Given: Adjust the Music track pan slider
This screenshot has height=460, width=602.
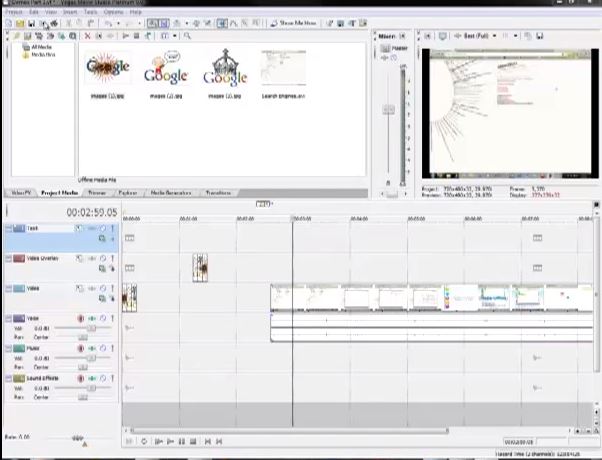Looking at the screenshot, I should (83, 367).
